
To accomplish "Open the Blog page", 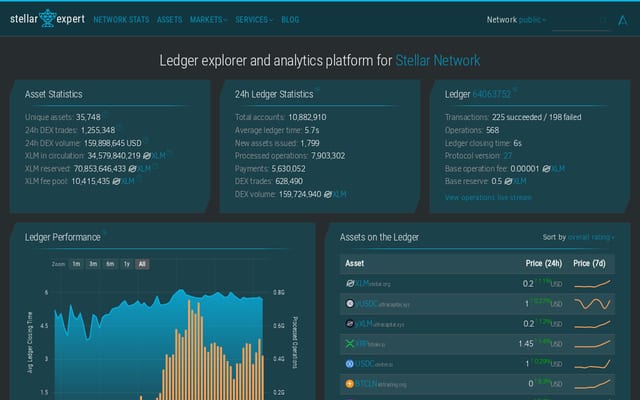I will click(x=290, y=20).
